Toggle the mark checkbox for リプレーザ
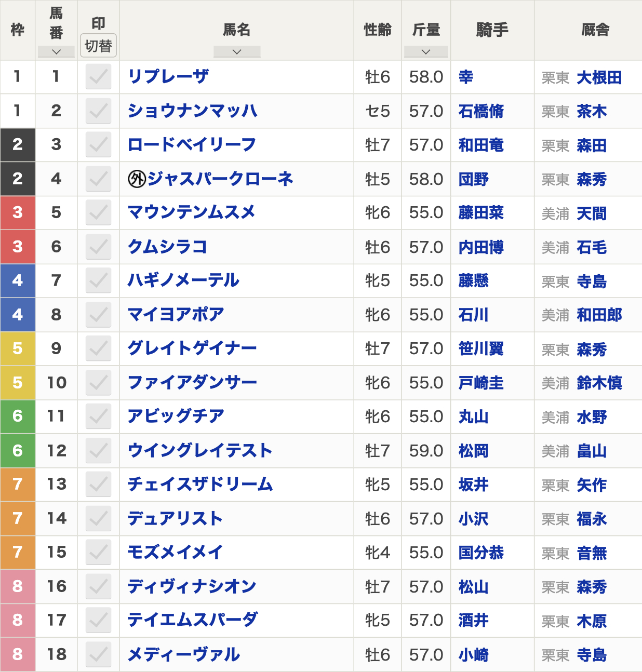 click(98, 77)
